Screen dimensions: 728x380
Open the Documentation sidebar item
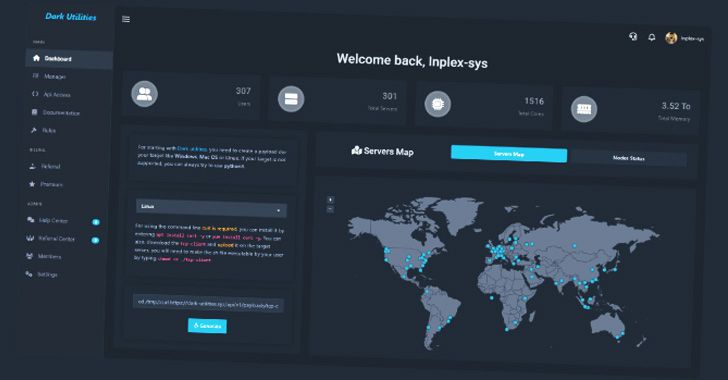click(x=56, y=112)
